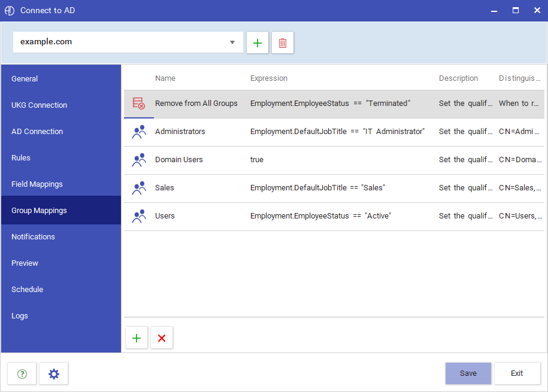548x392 pixels.
Task: Select the Sales row name
Action: pyautogui.click(x=164, y=188)
